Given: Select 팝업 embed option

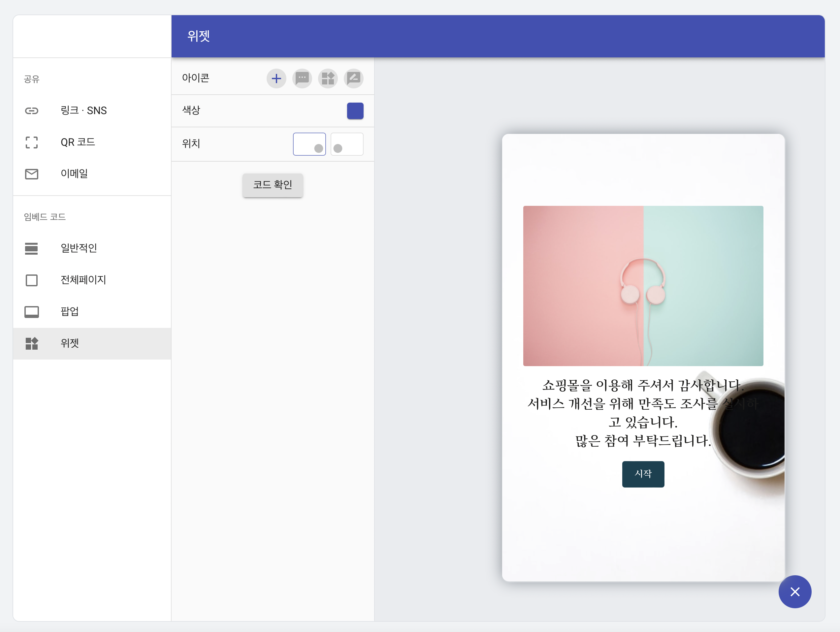Looking at the screenshot, I should pyautogui.click(x=92, y=312).
